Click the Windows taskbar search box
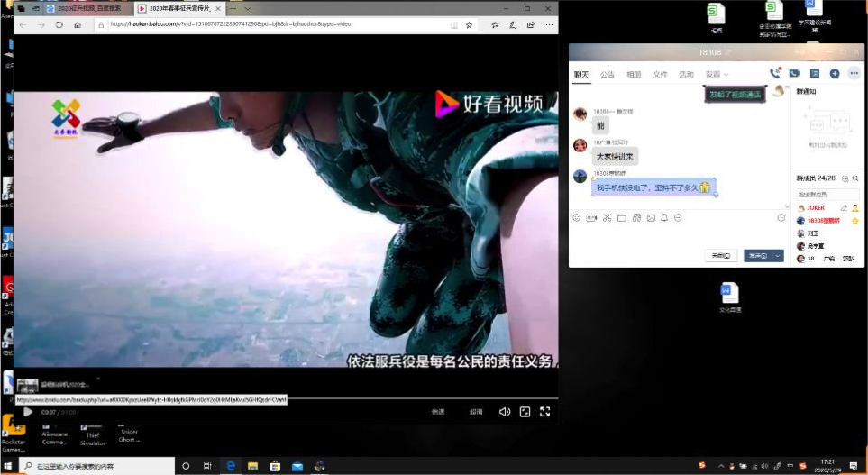 pyautogui.click(x=96, y=466)
